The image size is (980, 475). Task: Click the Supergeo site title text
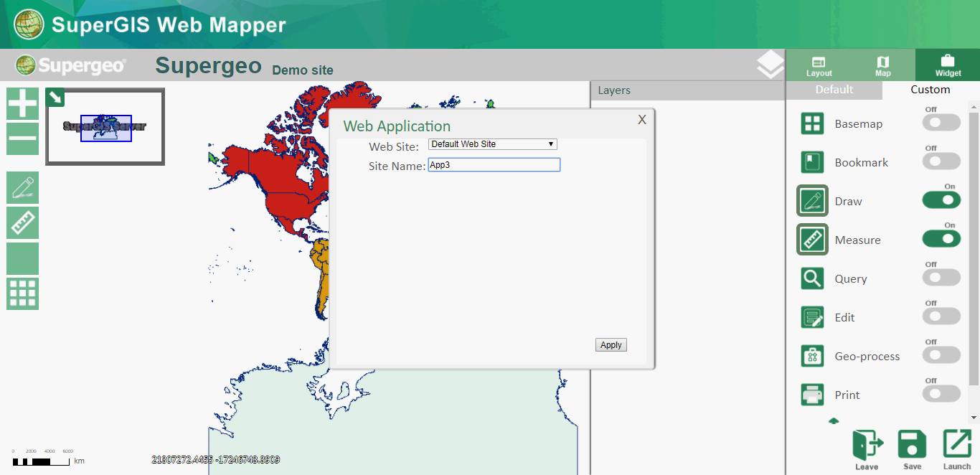click(209, 65)
